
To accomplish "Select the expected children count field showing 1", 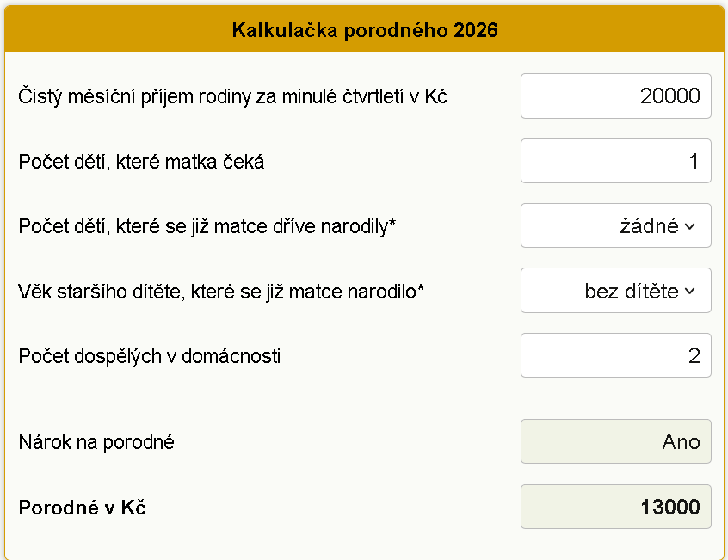I will click(615, 160).
